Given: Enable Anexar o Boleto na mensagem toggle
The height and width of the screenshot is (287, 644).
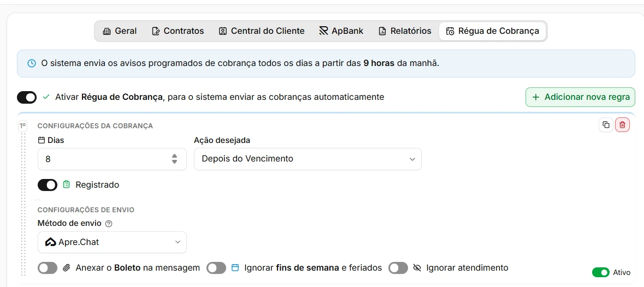Looking at the screenshot, I should click(x=47, y=268).
